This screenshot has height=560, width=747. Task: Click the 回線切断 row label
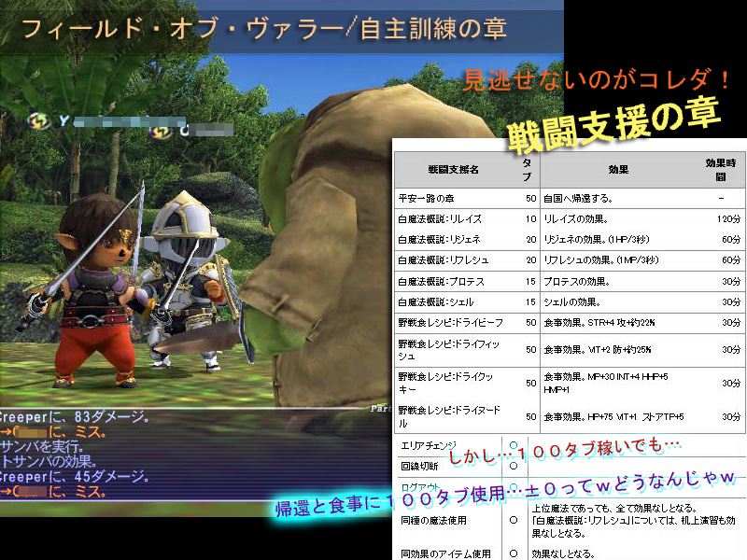(x=419, y=466)
